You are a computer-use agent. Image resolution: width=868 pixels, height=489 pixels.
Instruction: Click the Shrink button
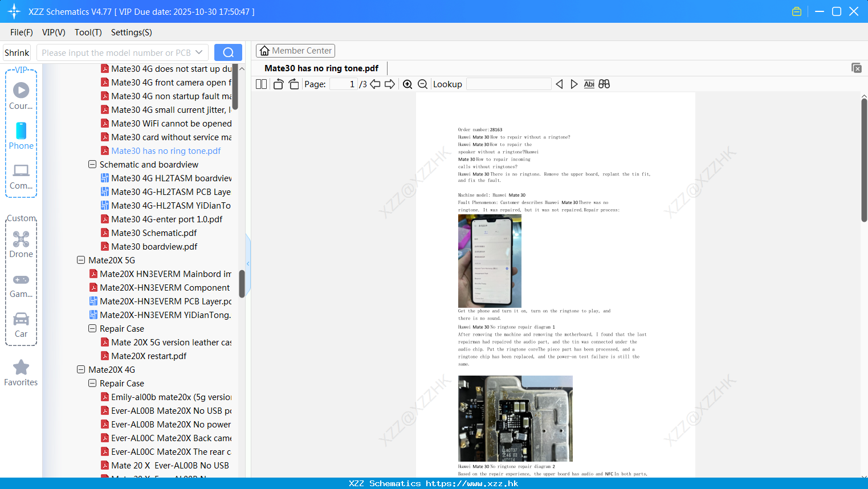coord(17,52)
